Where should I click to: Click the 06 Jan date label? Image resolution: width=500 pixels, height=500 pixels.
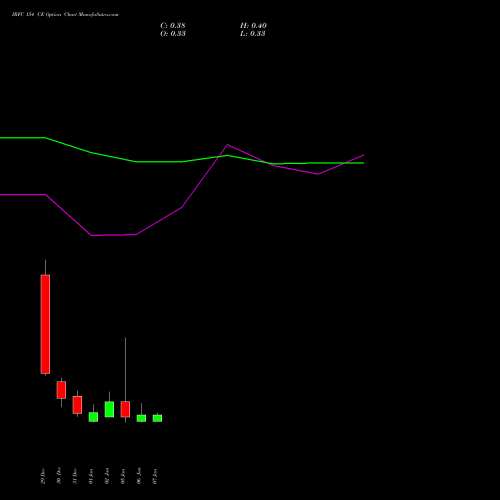139,476
